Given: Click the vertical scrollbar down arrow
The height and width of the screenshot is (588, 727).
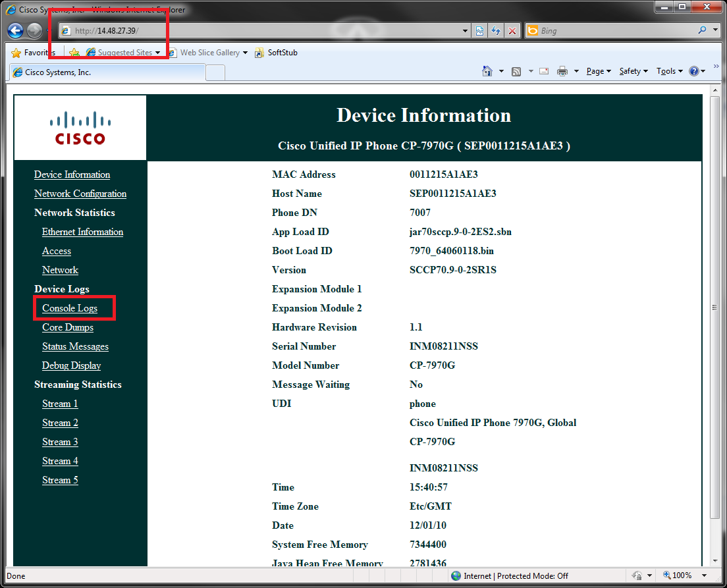Looking at the screenshot, I should click(x=714, y=561).
